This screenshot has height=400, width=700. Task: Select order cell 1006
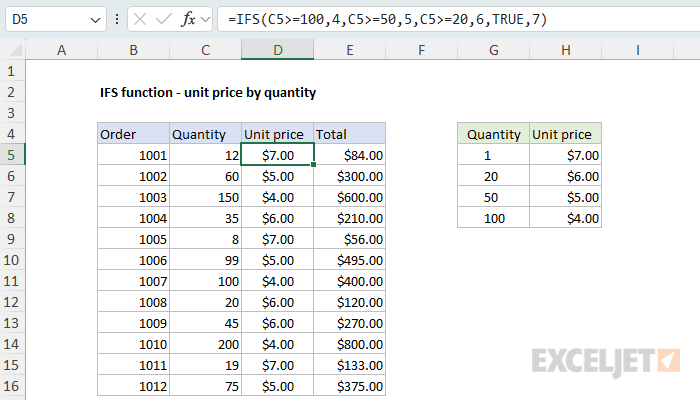point(133,260)
